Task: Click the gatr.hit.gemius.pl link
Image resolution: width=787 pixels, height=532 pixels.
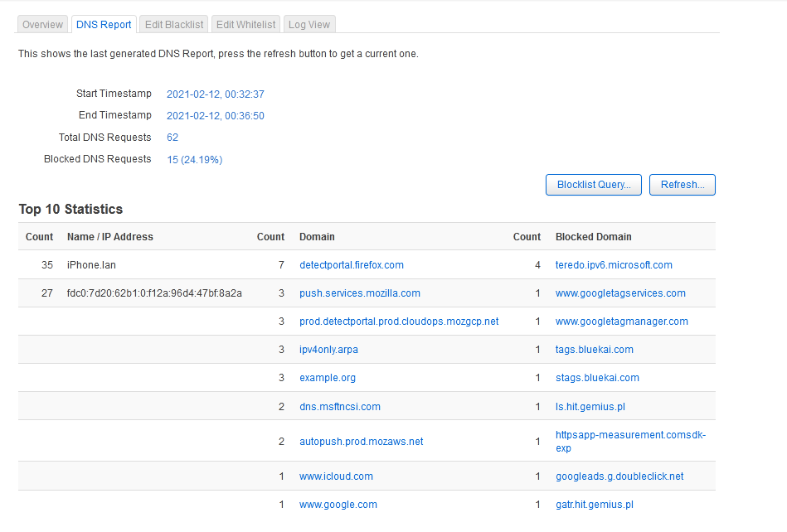Action: [x=595, y=504]
